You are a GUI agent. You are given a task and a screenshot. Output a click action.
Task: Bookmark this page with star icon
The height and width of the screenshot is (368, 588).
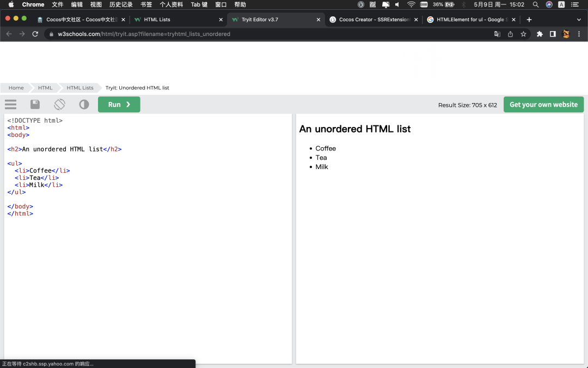point(524,34)
